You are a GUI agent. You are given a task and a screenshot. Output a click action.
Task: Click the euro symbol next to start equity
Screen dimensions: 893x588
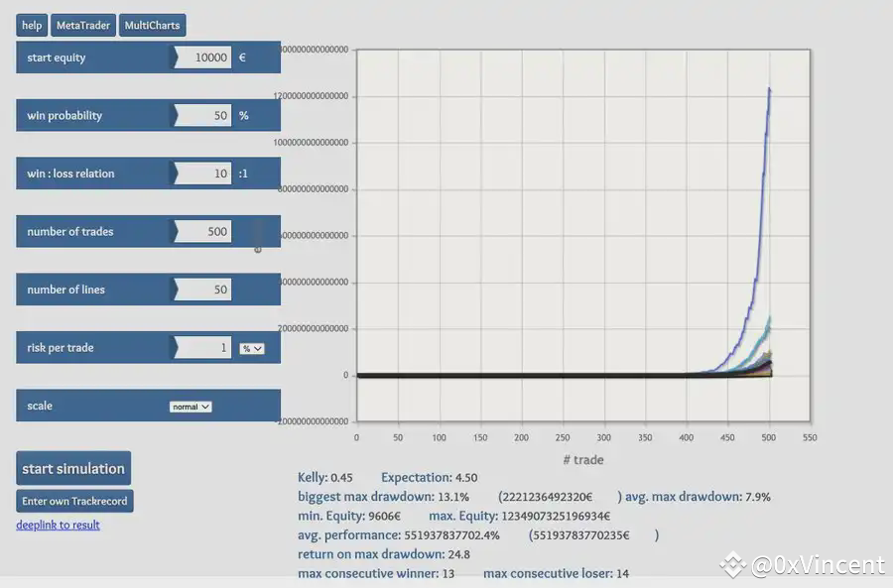tap(243, 58)
